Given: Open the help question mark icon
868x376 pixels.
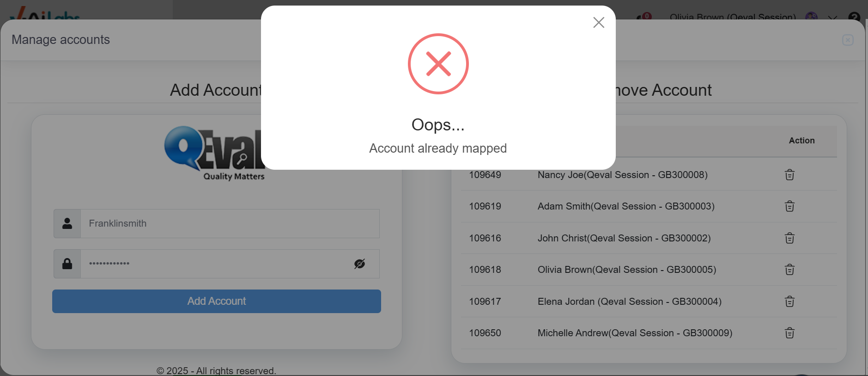Looking at the screenshot, I should (854, 18).
